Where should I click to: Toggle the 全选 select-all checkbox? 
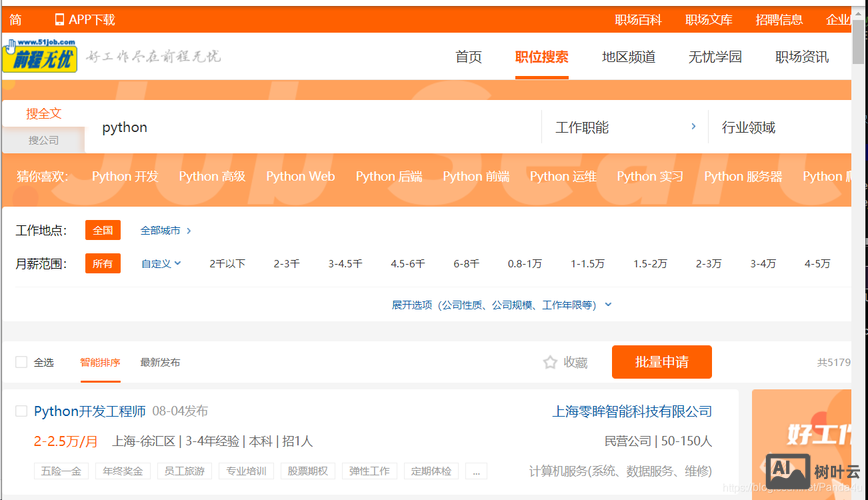pos(21,362)
